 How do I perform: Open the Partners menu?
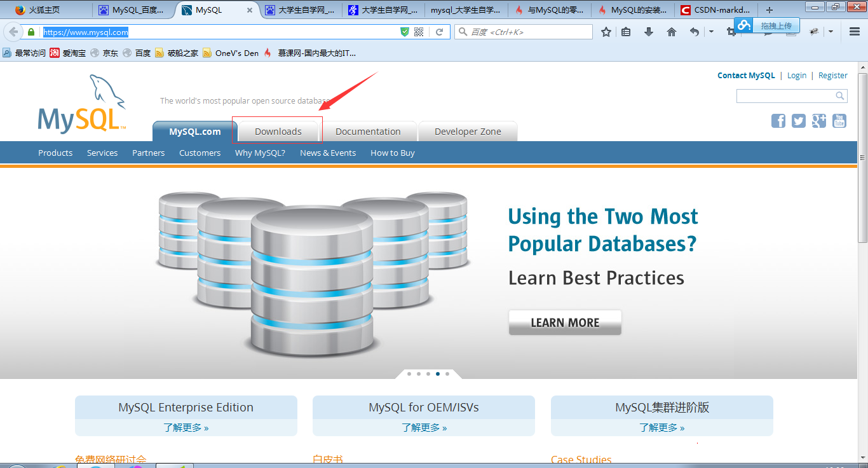tap(148, 153)
